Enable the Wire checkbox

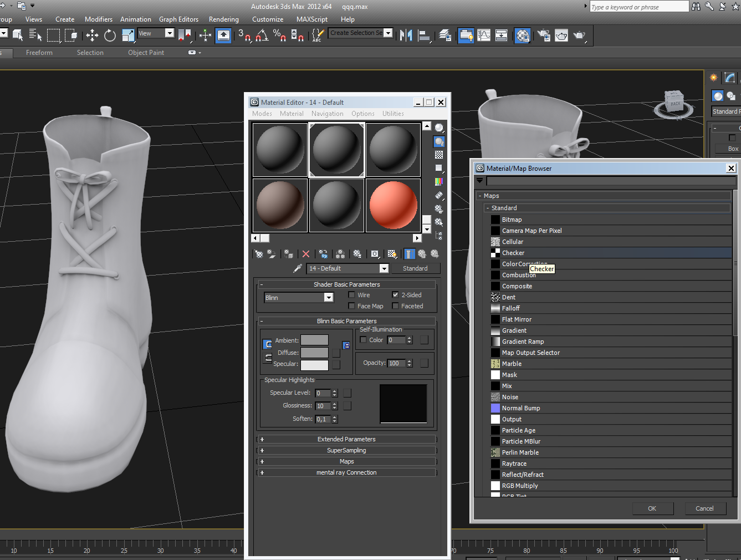tap(351, 295)
